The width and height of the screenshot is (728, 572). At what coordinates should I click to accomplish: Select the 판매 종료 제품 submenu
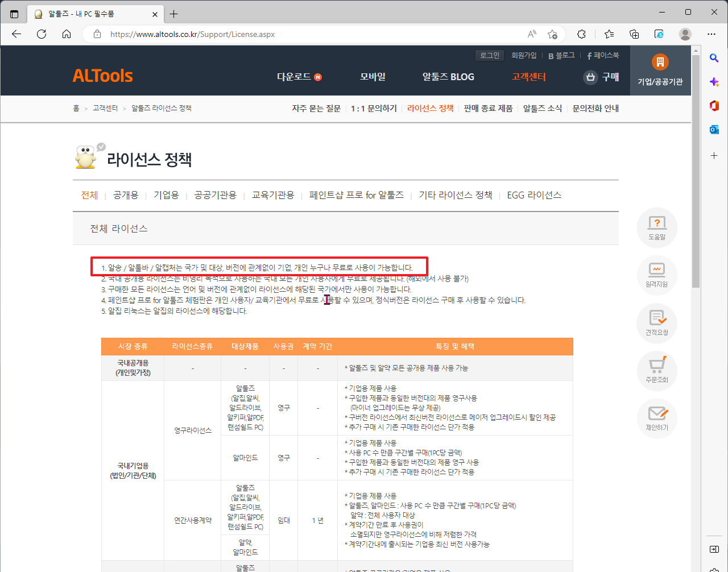pos(488,108)
